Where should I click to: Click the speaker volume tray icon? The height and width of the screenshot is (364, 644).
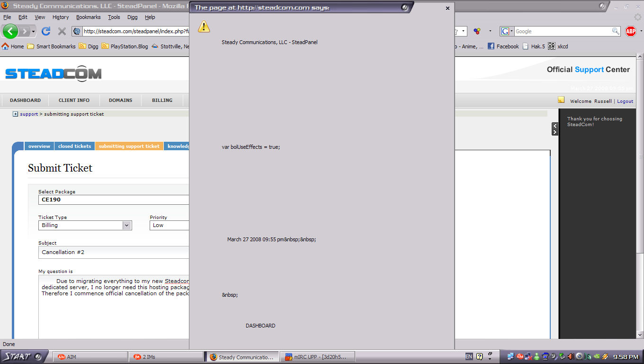tap(571, 356)
